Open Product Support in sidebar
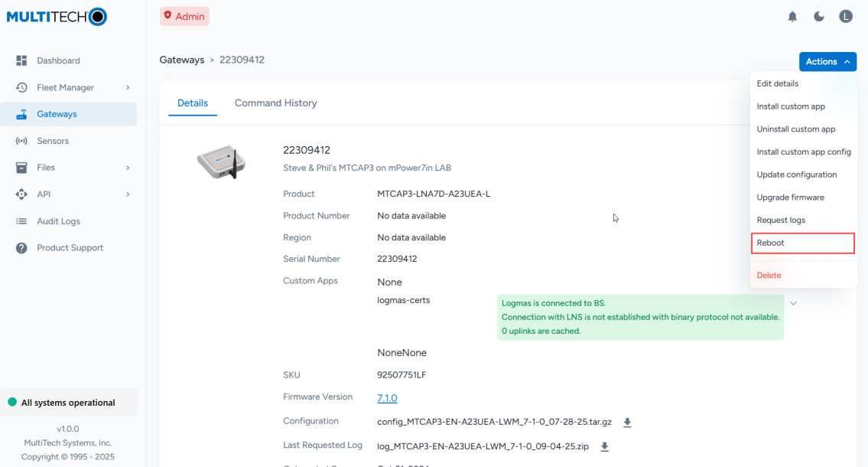This screenshot has height=467, width=868. point(69,247)
